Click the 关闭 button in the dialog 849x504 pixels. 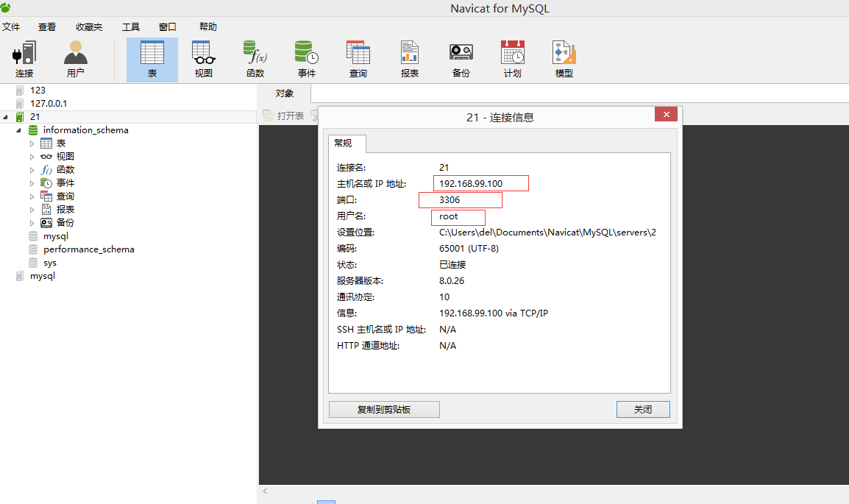point(643,409)
